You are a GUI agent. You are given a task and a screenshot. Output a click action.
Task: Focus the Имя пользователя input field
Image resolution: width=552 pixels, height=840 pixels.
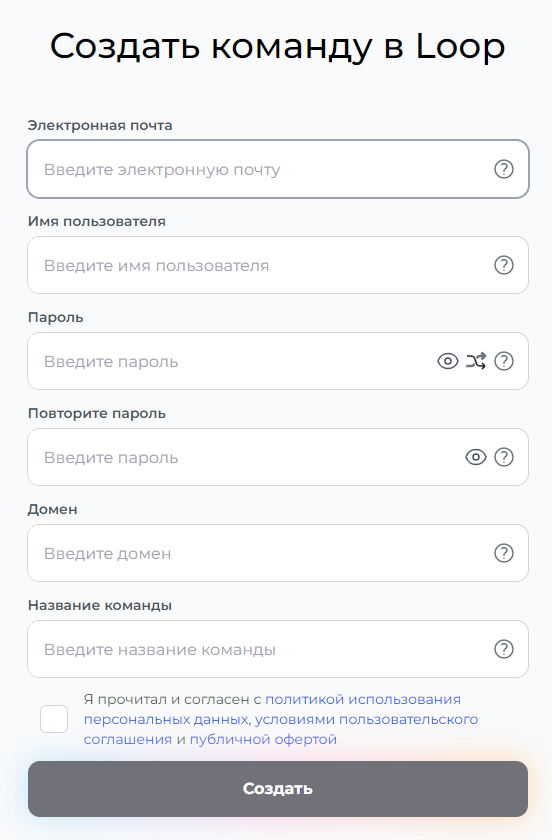click(278, 265)
